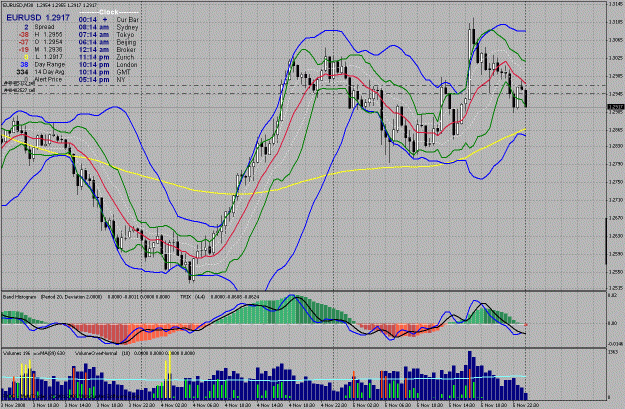Click the Volumes indicator label

[x=13, y=353]
